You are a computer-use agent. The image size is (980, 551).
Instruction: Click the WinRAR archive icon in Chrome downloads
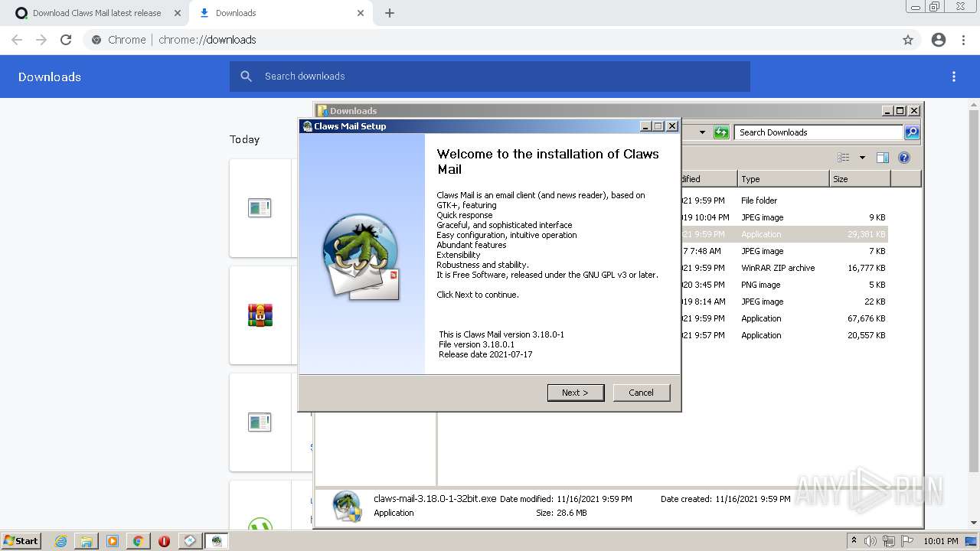point(260,315)
